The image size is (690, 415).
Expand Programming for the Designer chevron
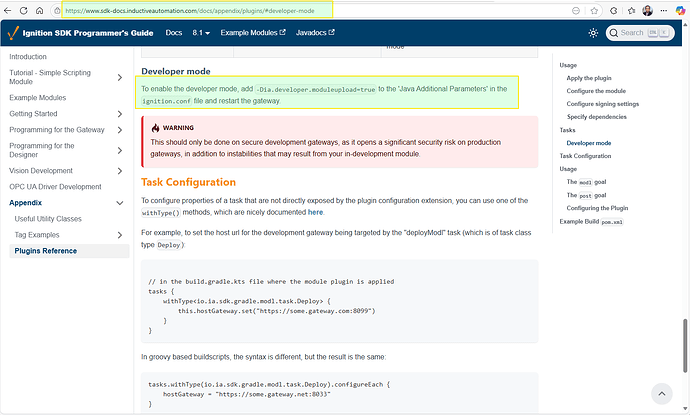click(120, 151)
